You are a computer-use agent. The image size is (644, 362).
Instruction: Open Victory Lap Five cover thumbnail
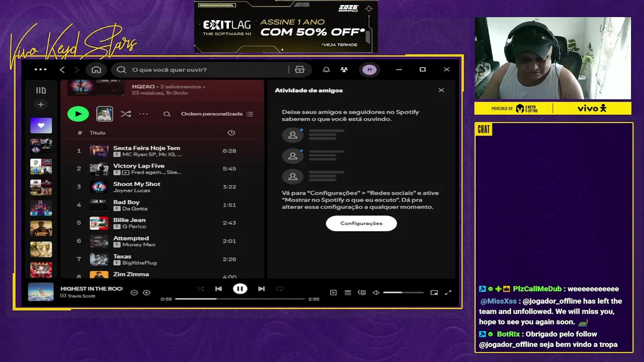(x=99, y=169)
